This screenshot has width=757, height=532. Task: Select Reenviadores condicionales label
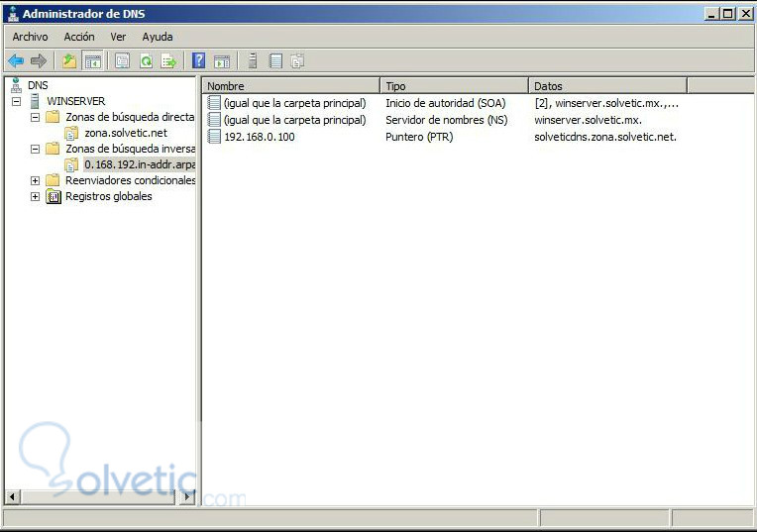point(131,180)
